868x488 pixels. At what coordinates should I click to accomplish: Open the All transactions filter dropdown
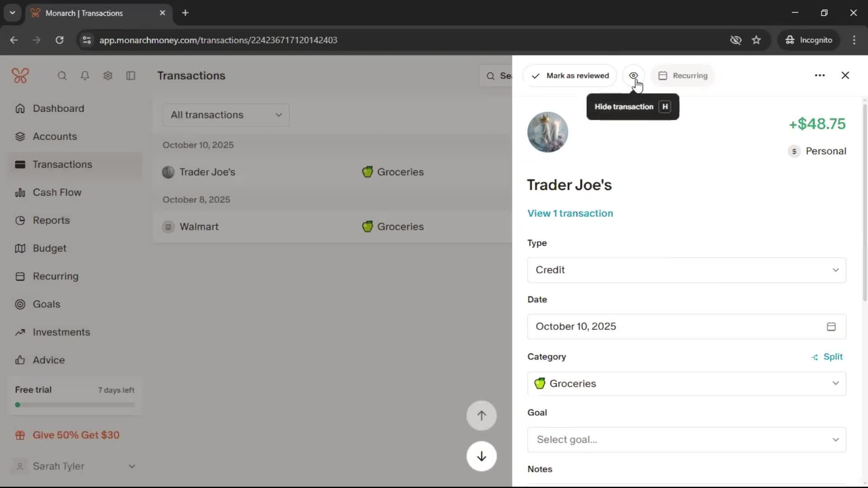226,115
